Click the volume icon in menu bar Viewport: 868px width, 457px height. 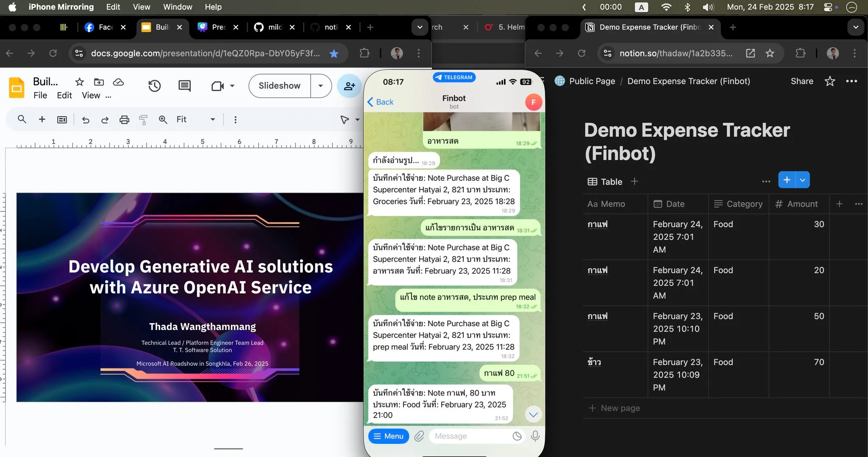point(708,7)
